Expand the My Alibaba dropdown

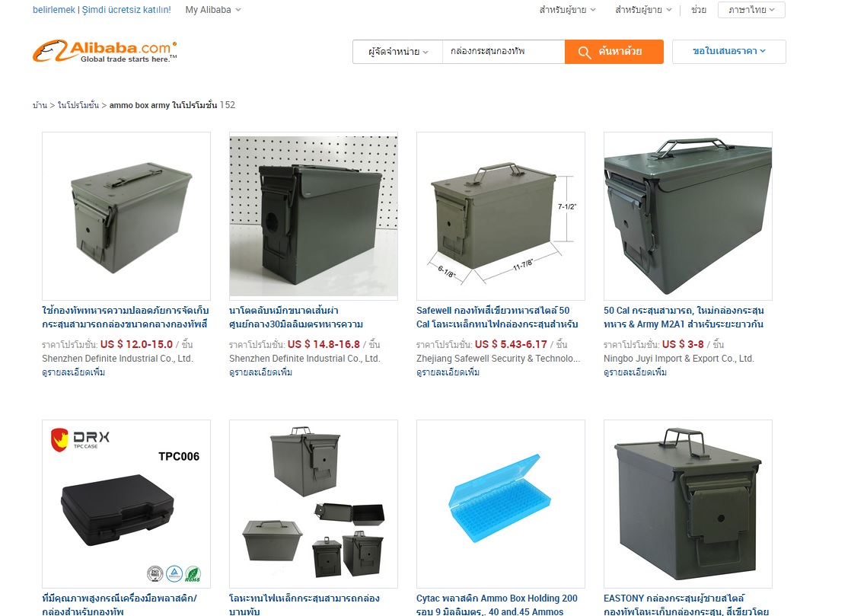(213, 10)
